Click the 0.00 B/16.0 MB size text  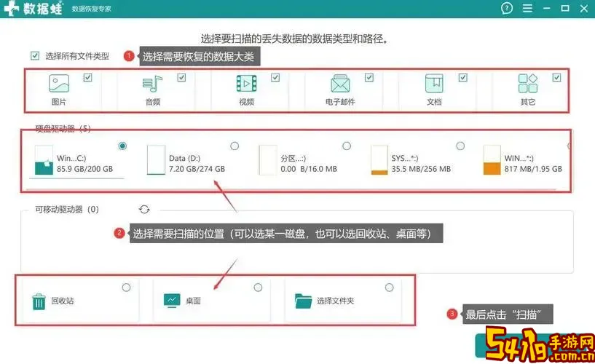point(309,169)
